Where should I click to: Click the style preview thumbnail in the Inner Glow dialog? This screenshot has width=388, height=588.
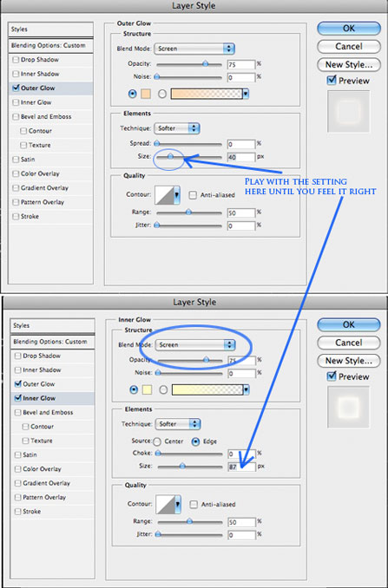click(x=348, y=407)
